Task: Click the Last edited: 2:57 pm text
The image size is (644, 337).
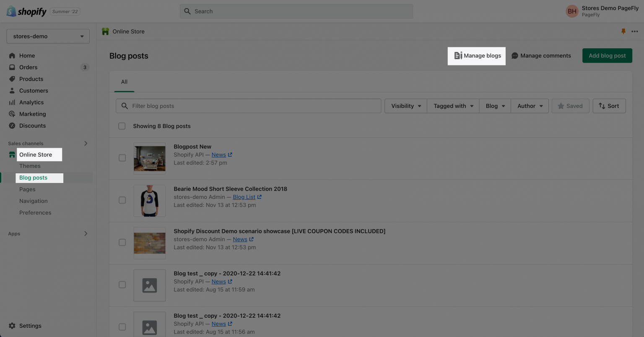Action: (200, 163)
